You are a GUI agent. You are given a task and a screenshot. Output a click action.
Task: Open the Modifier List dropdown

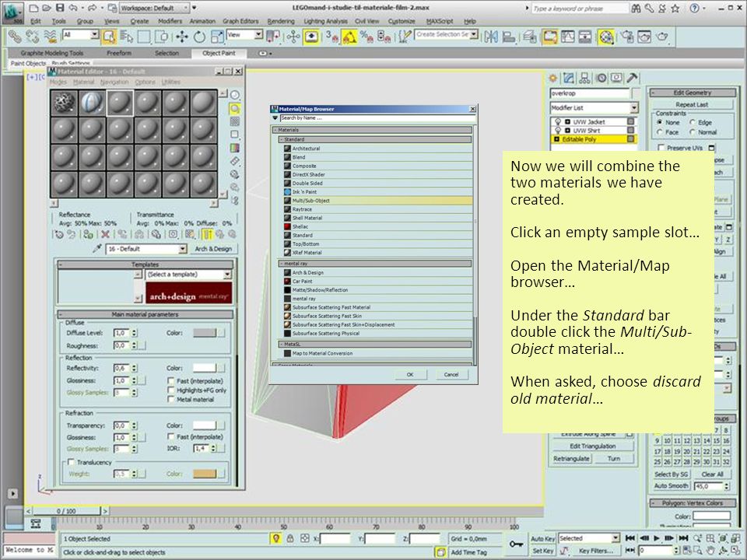[594, 107]
